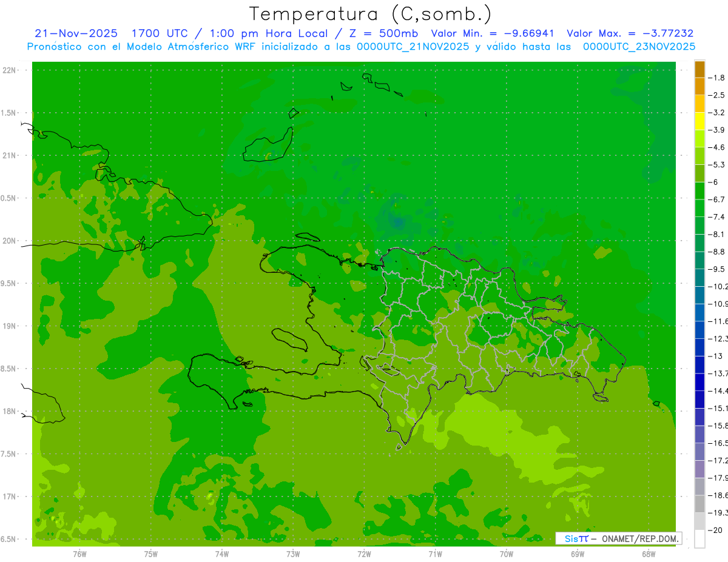This screenshot has width=728, height=562.
Task: Pick the dark orange swatch above -1.8
Action: [699, 69]
